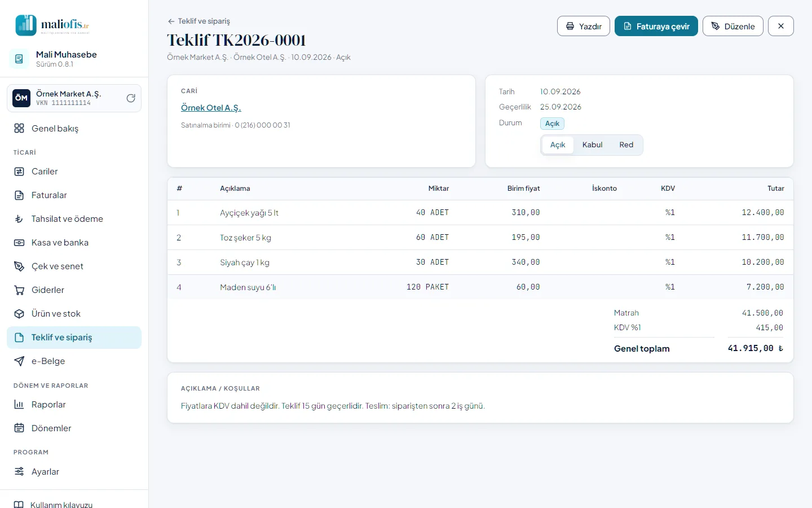Select the Ayçiçek yağı 5 lt row

point(480,213)
